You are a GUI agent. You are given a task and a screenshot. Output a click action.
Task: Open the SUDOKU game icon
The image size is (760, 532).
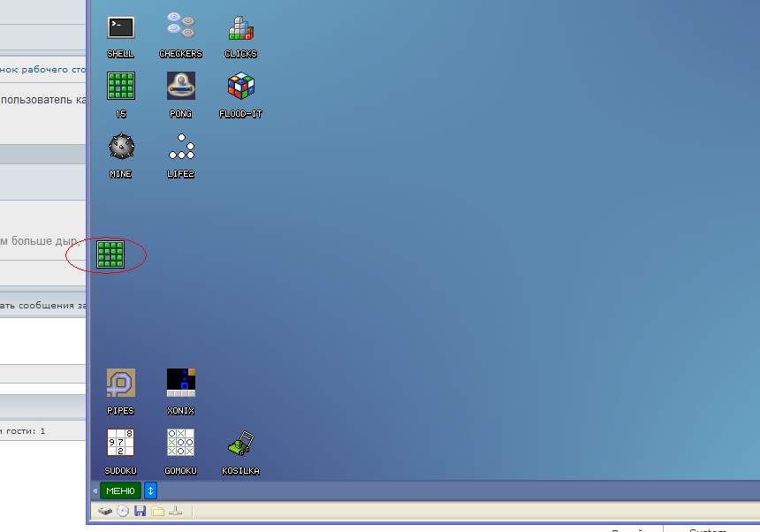121,443
